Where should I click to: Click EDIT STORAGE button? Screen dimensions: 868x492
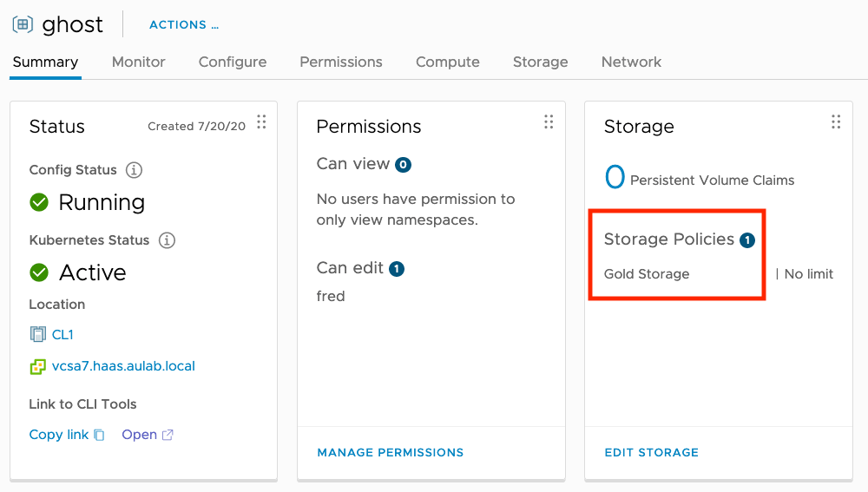click(651, 452)
